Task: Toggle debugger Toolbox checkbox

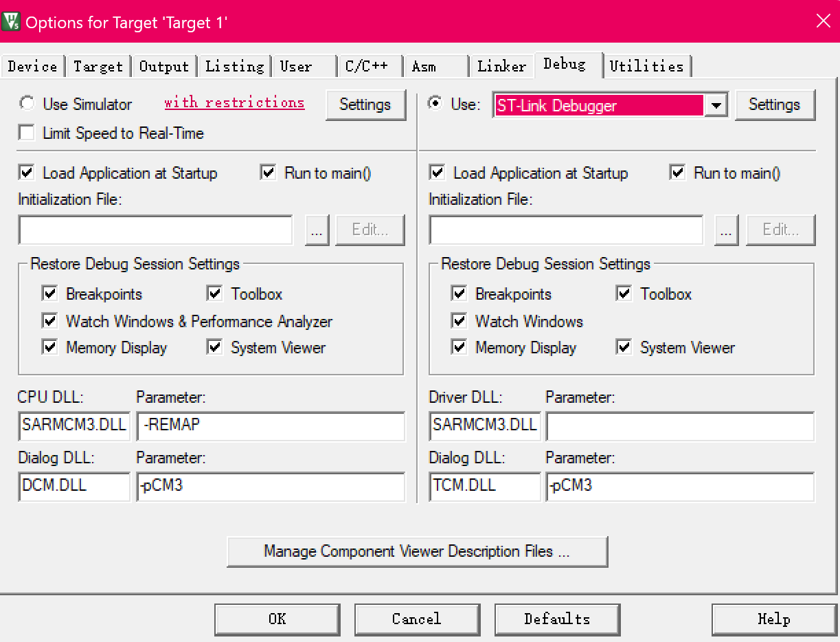Action: (624, 294)
